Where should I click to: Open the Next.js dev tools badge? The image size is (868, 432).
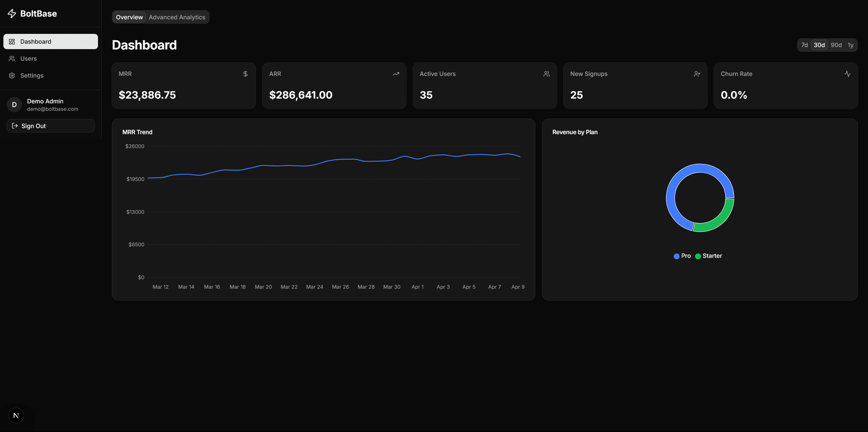click(16, 415)
